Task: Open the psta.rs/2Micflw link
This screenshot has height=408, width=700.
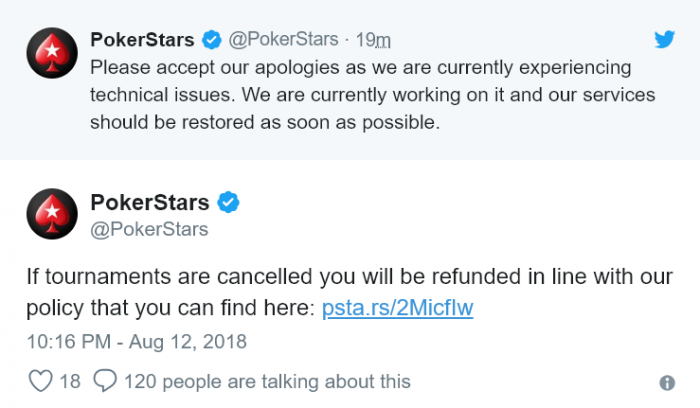Action: click(x=397, y=308)
